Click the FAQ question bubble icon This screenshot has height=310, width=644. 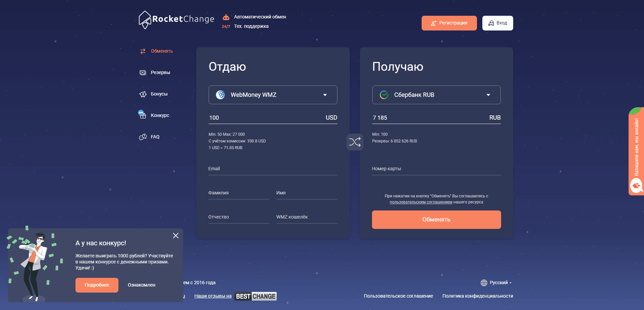[143, 137]
